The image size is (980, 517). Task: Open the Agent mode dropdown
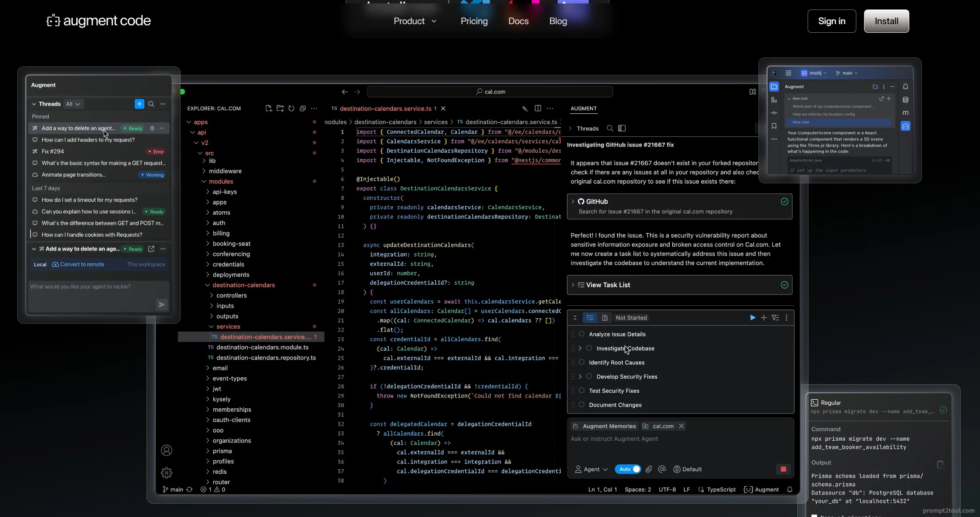point(591,469)
